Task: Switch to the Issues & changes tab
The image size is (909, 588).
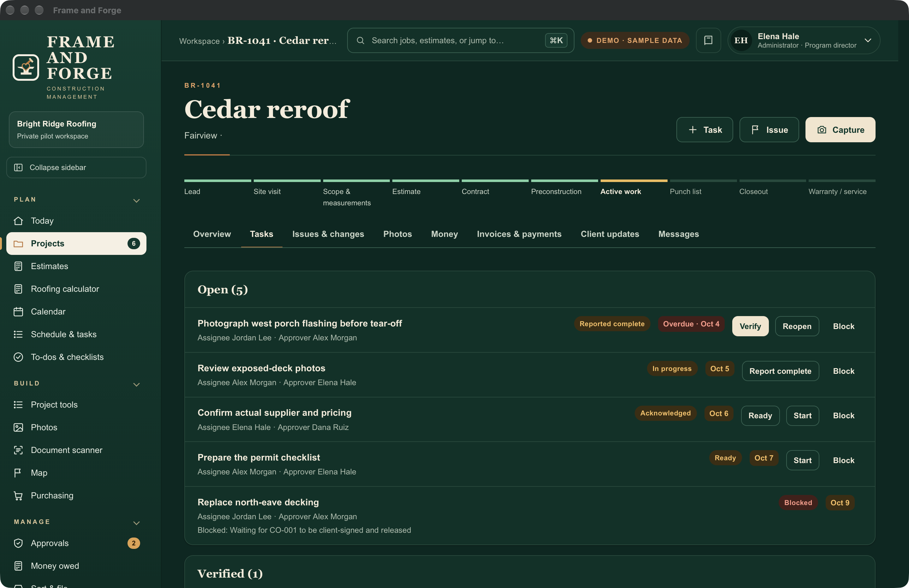Action: click(x=328, y=234)
